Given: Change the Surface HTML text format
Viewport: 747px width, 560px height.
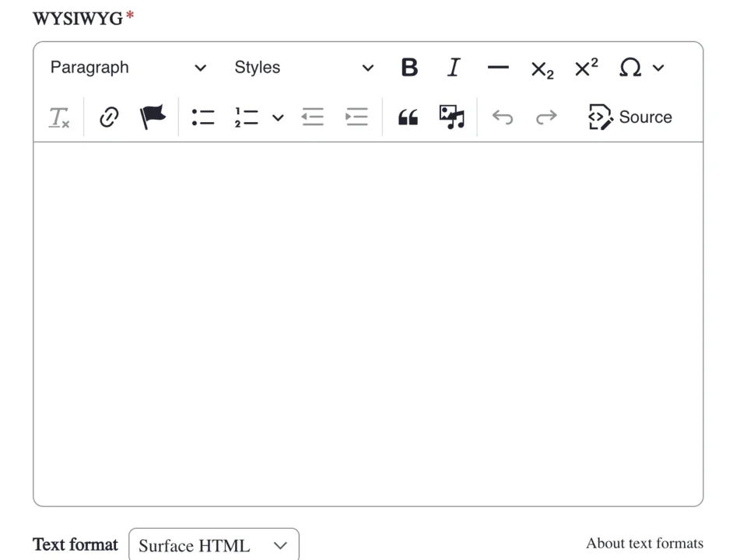Looking at the screenshot, I should tap(213, 545).
